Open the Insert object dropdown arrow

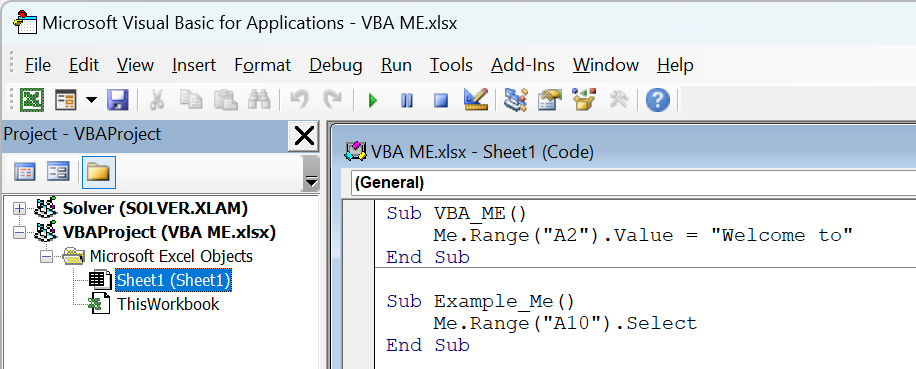pyautogui.click(x=91, y=100)
